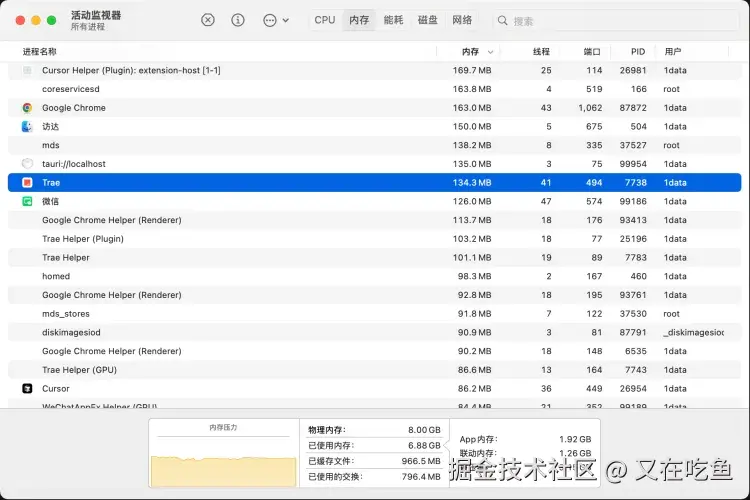Image resolution: width=750 pixels, height=500 pixels.
Task: Select Google Chrome Helper (Renderer) PID 6535
Action: (x=375, y=351)
